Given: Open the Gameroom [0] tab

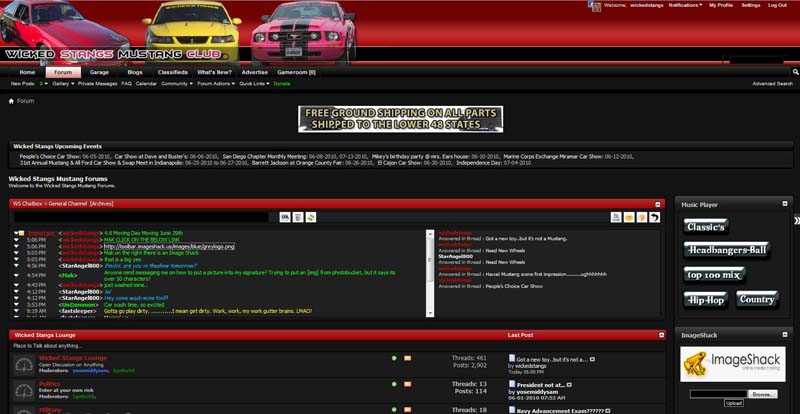Looking at the screenshot, I should tap(296, 72).
